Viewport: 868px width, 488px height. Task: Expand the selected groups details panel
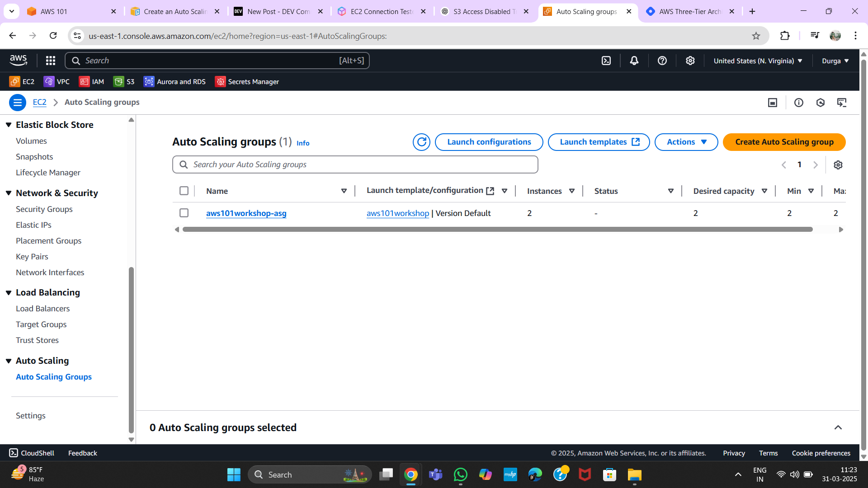click(x=838, y=427)
